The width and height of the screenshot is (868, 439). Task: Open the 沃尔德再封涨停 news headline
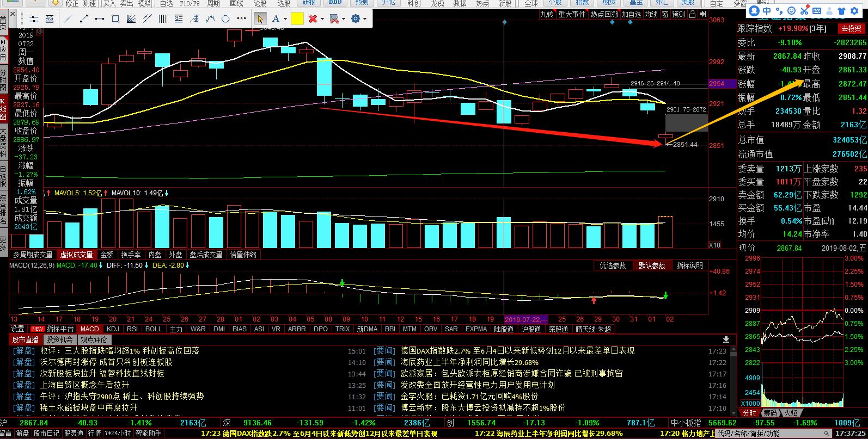point(106,362)
